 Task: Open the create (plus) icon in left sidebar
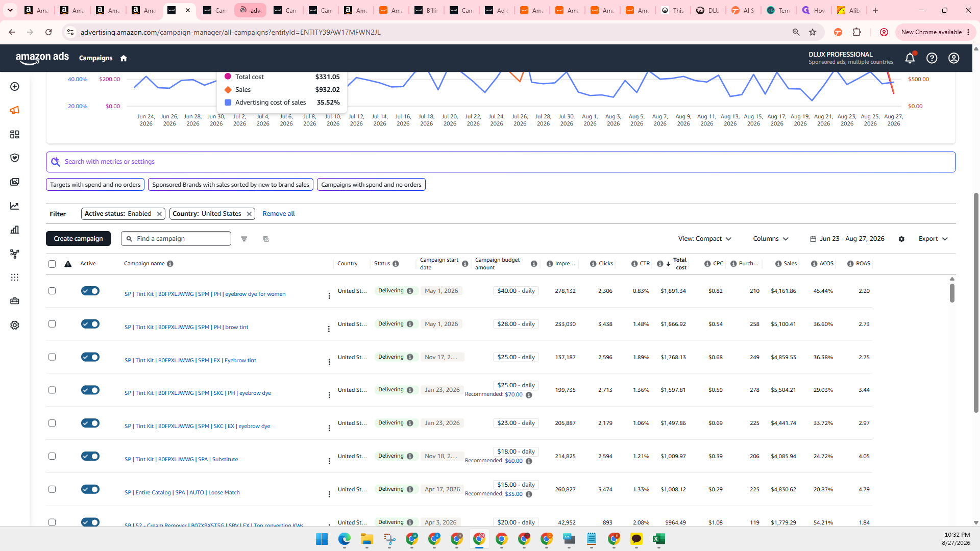coord(15,87)
